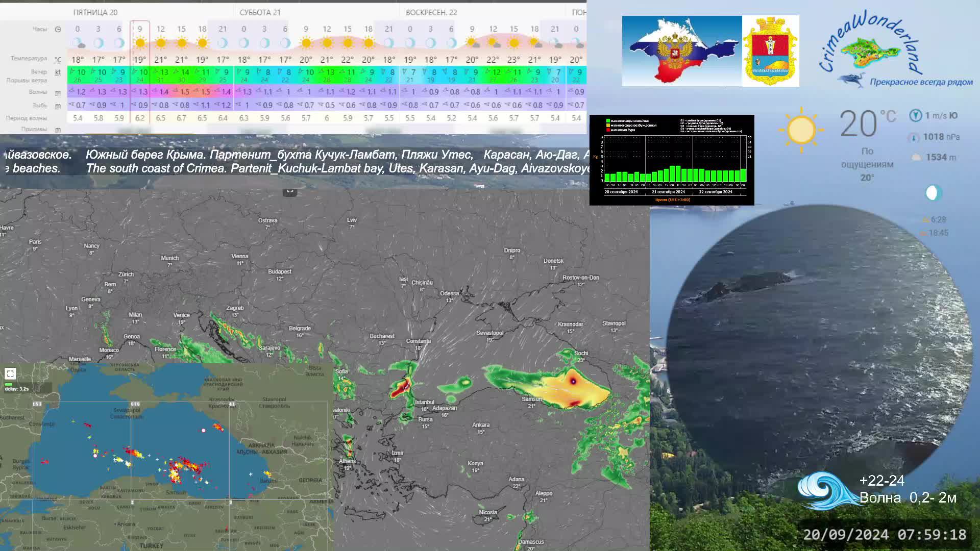
Task: Click the moon phase icon in the weather widget
Action: (933, 193)
